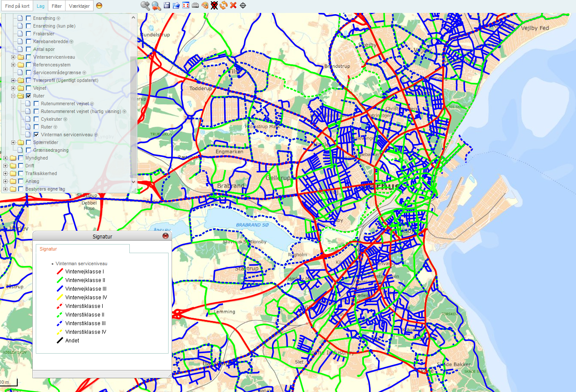The width and height of the screenshot is (576, 392).
Task: Click the red X clear icon
Action: tap(233, 6)
